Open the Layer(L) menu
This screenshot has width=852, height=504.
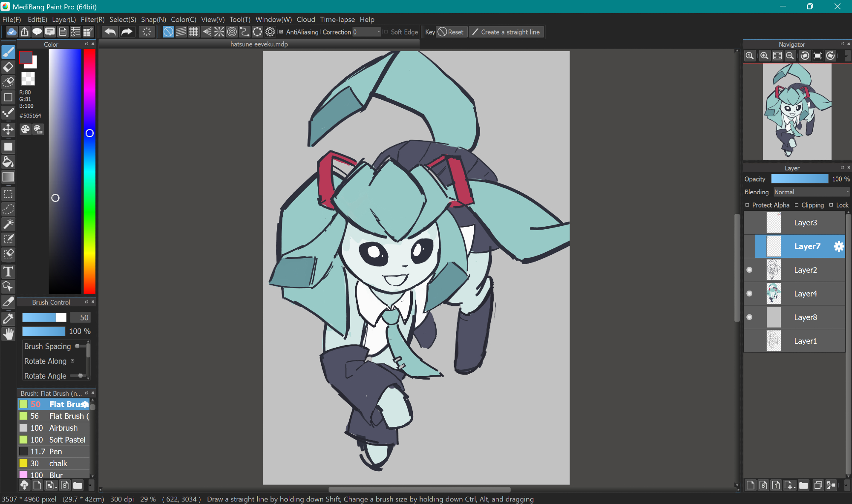[64, 20]
